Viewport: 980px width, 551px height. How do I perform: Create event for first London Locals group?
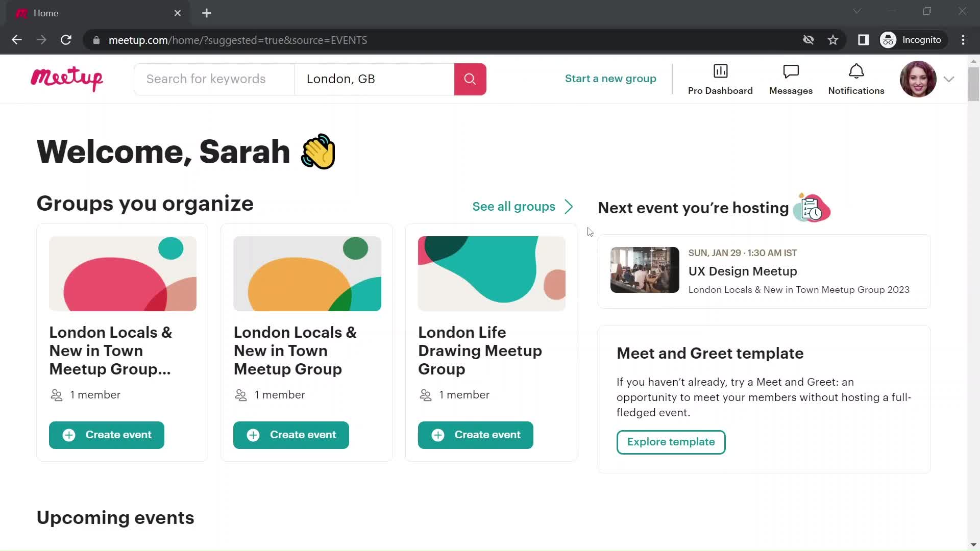pyautogui.click(x=106, y=435)
